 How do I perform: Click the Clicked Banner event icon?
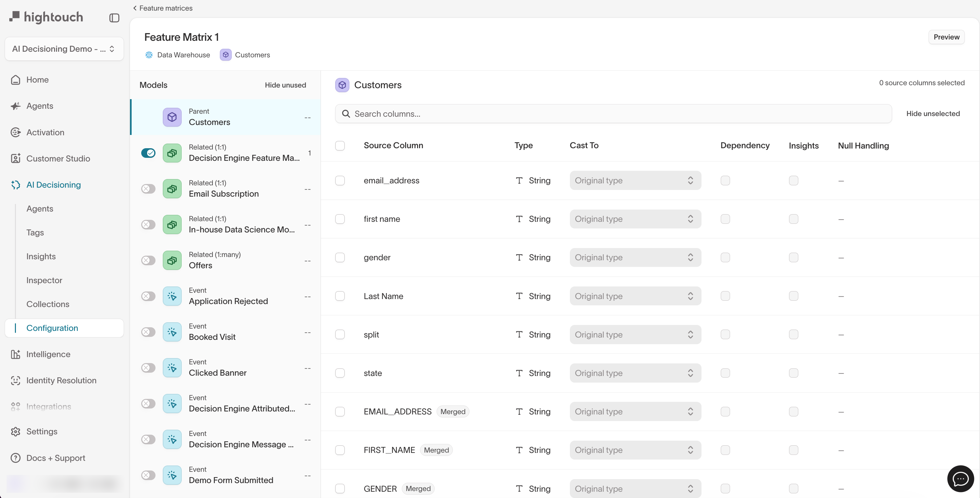(x=172, y=367)
